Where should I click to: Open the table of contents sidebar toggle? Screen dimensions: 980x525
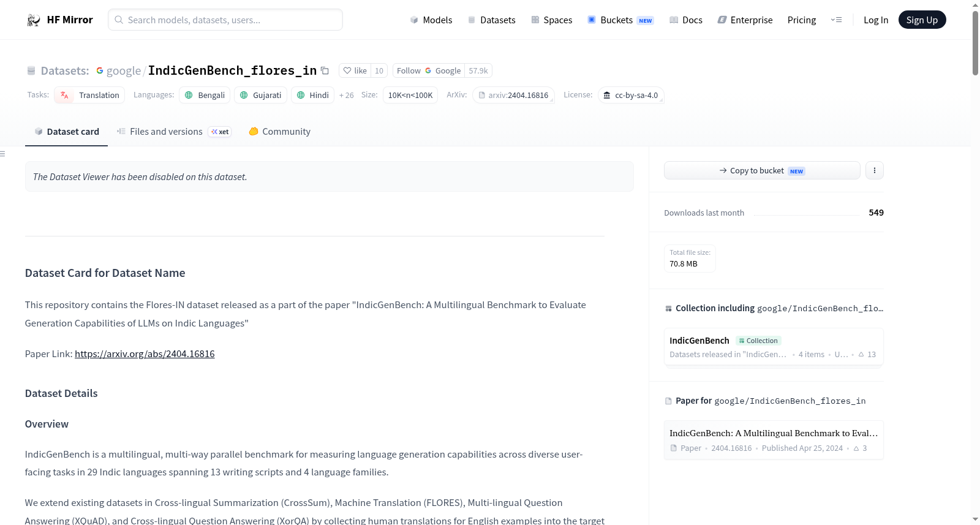[x=3, y=154]
